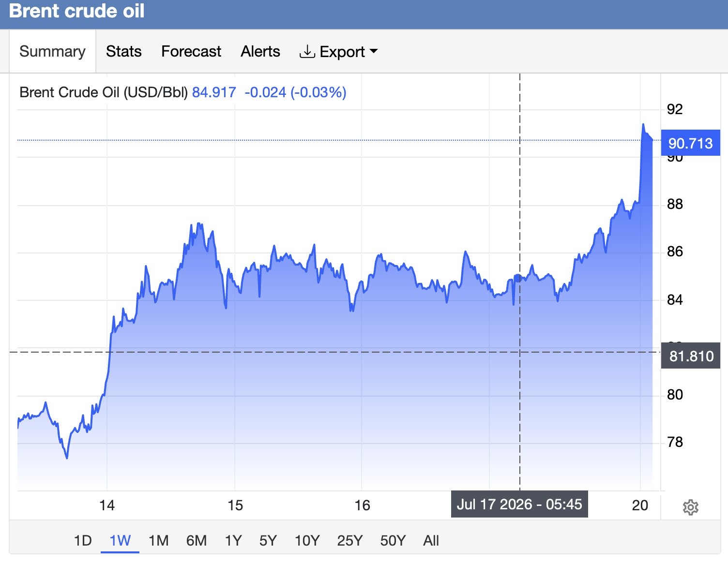Screen dimensions: 728x563
Task: Select the 1D time range
Action: click(x=83, y=540)
